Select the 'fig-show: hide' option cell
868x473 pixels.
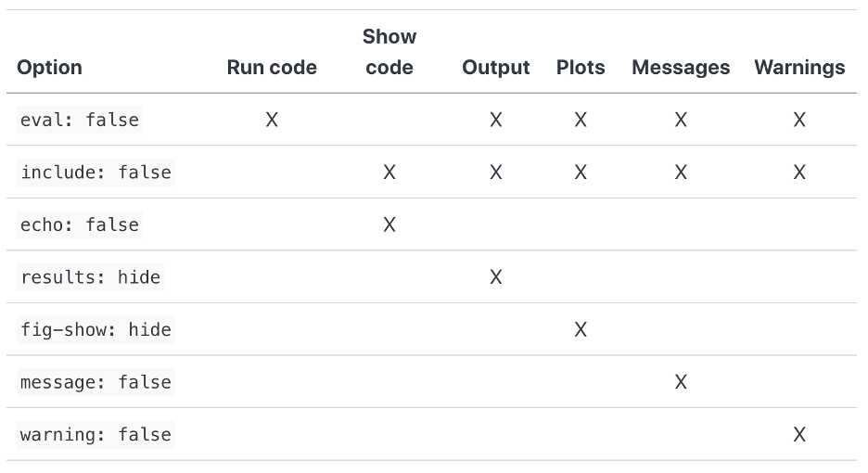click(96, 329)
